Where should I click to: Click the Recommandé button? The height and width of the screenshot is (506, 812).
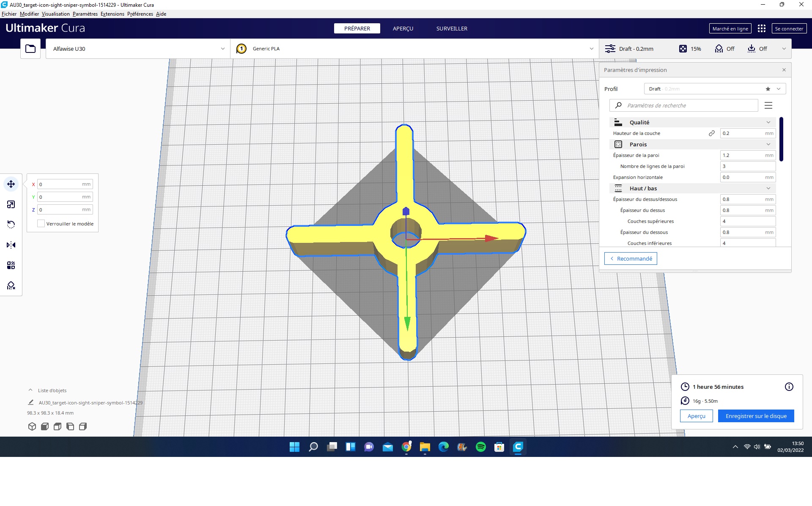coord(631,258)
